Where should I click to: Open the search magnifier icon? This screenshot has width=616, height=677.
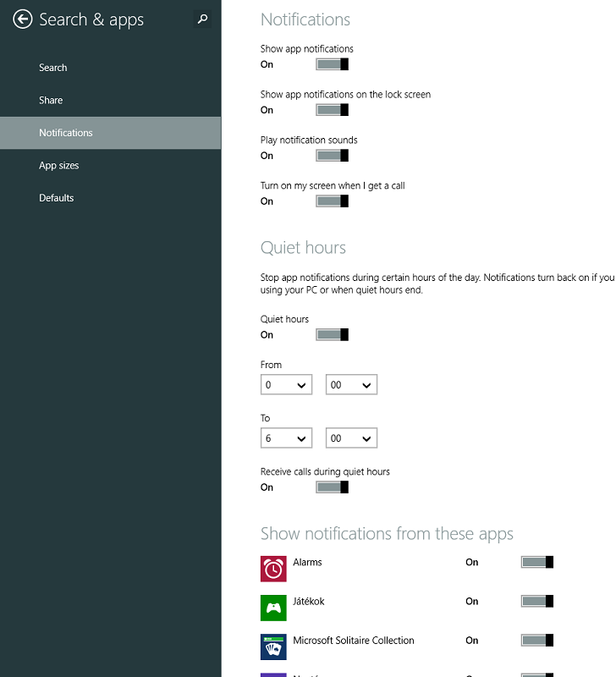[x=202, y=19]
